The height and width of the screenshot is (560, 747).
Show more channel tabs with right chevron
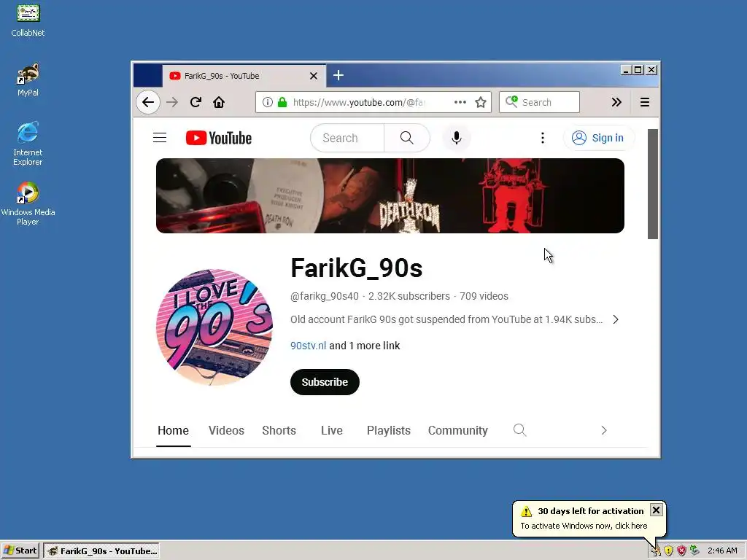pyautogui.click(x=603, y=430)
